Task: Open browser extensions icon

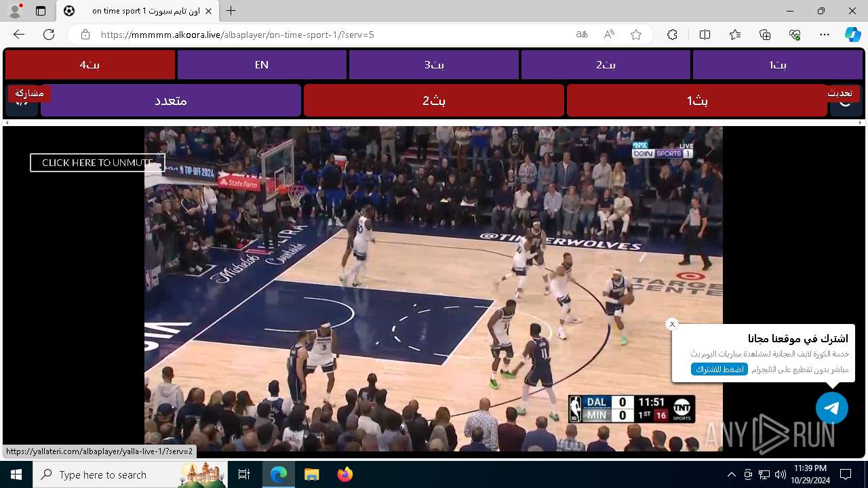Action: (x=672, y=35)
